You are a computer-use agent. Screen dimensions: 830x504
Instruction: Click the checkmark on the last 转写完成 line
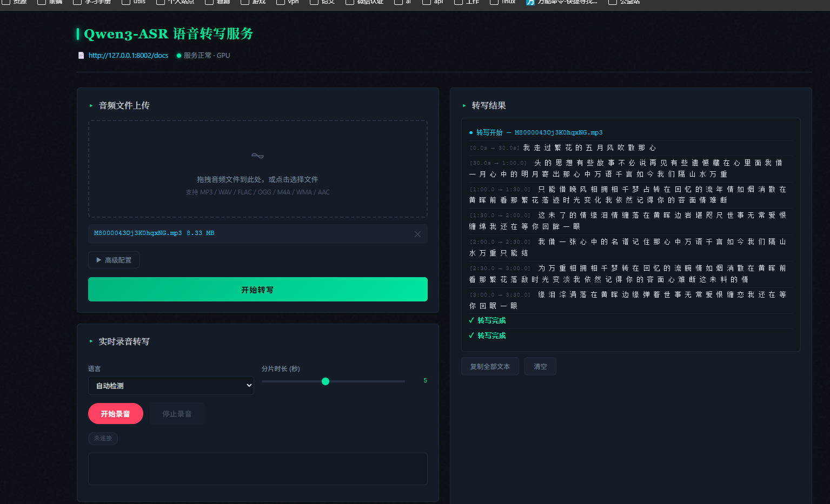(472, 335)
